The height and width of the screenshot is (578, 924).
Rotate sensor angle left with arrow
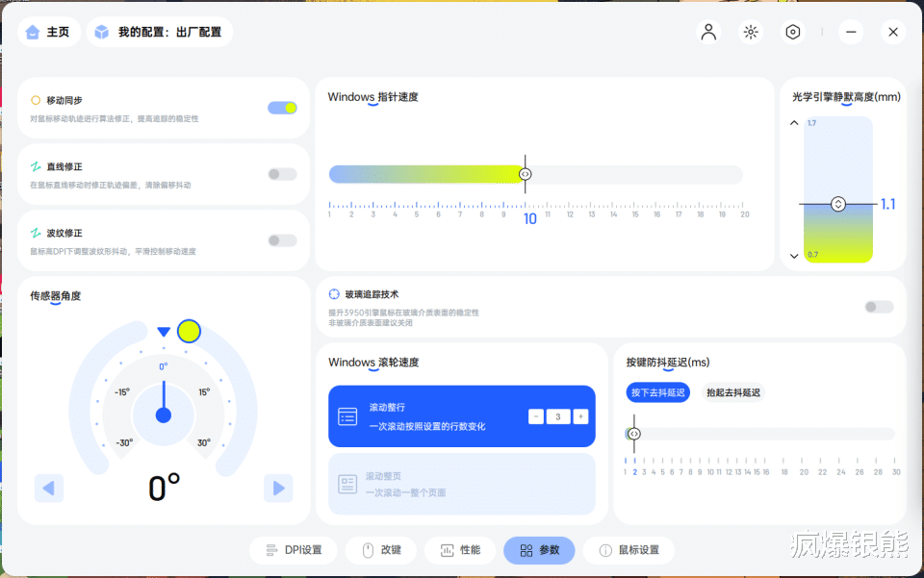click(x=49, y=488)
